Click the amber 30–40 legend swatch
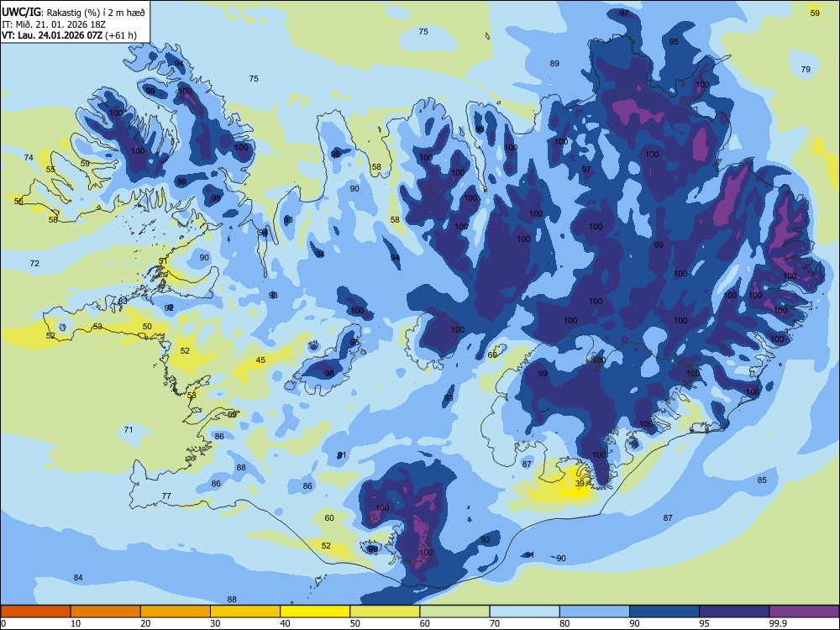Viewport: 840px width, 630px height. (x=245, y=612)
